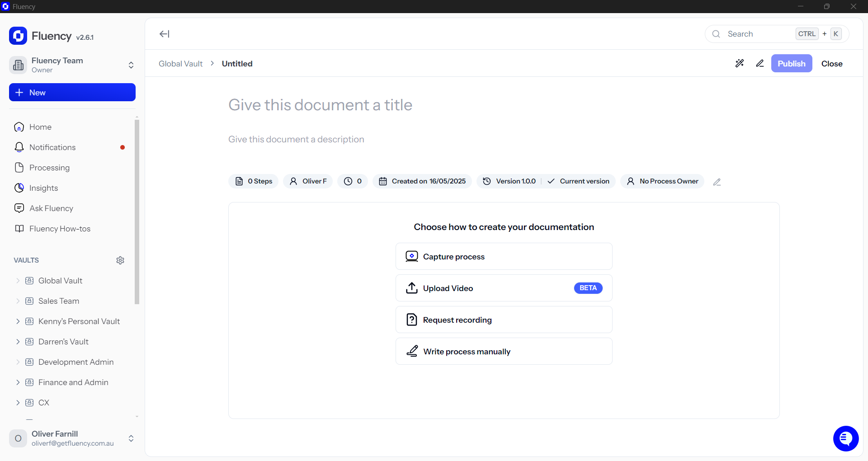The width and height of the screenshot is (868, 461).
Task: Click the New button
Action: [72, 92]
